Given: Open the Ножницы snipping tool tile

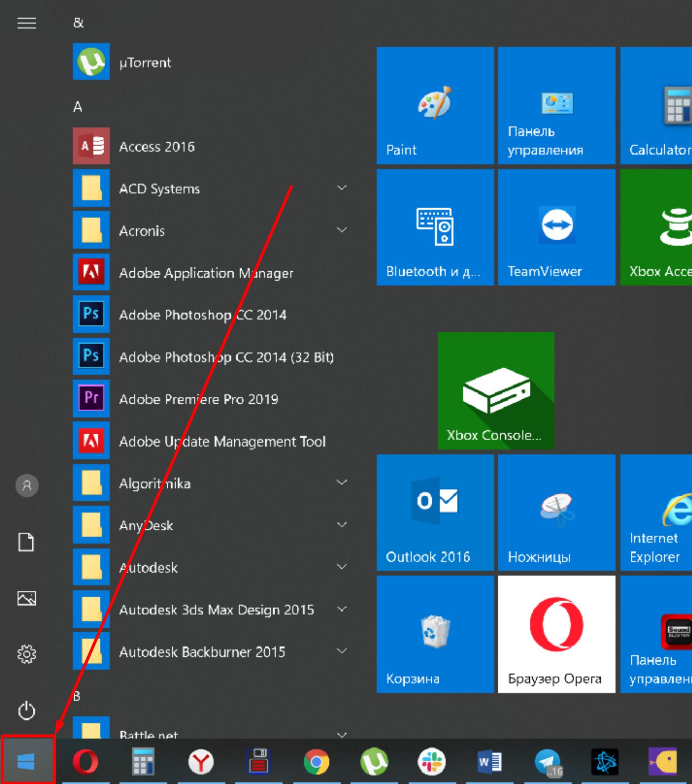Looking at the screenshot, I should coord(557,512).
